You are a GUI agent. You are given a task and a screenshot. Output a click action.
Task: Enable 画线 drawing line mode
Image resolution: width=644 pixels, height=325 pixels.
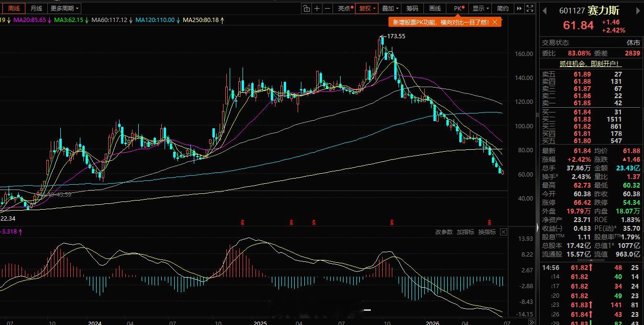pos(435,8)
